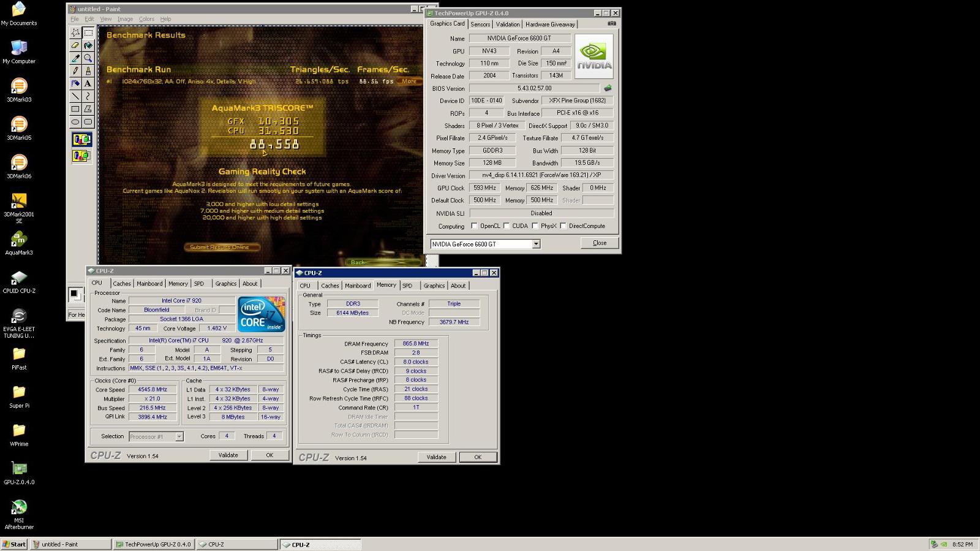This screenshot has width=980, height=551.
Task: Pick the Color eyedropper tool in Paint
Action: click(x=75, y=58)
